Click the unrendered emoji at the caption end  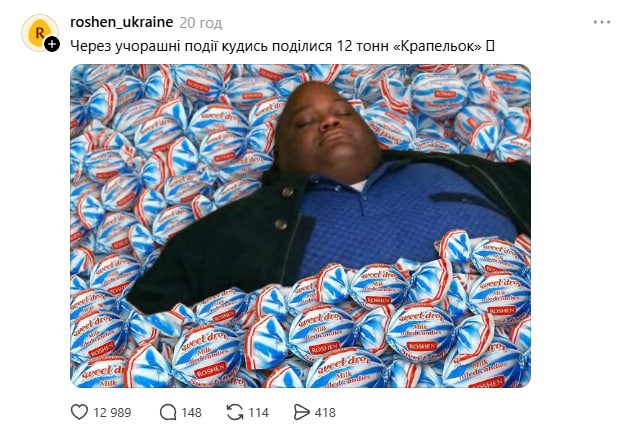tap(490, 46)
